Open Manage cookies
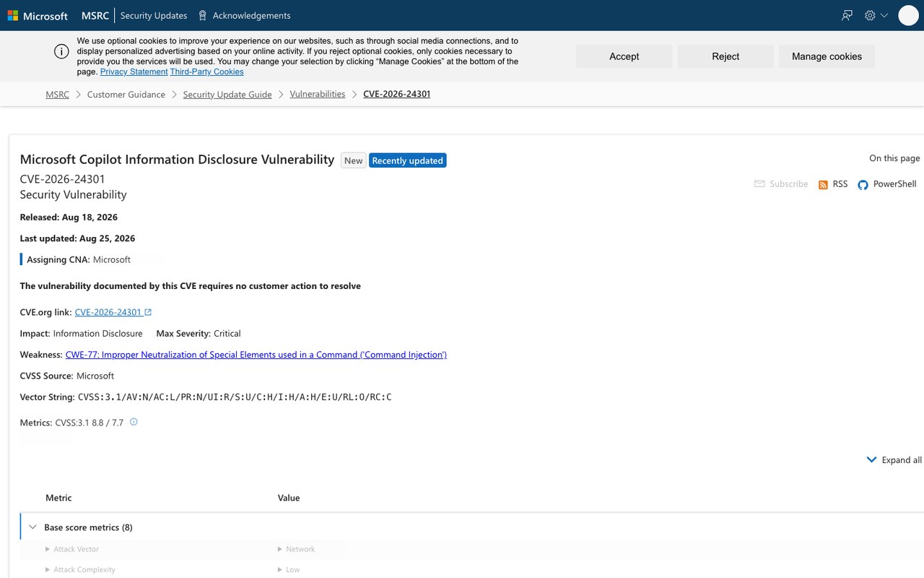The width and height of the screenshot is (924, 578). (827, 56)
